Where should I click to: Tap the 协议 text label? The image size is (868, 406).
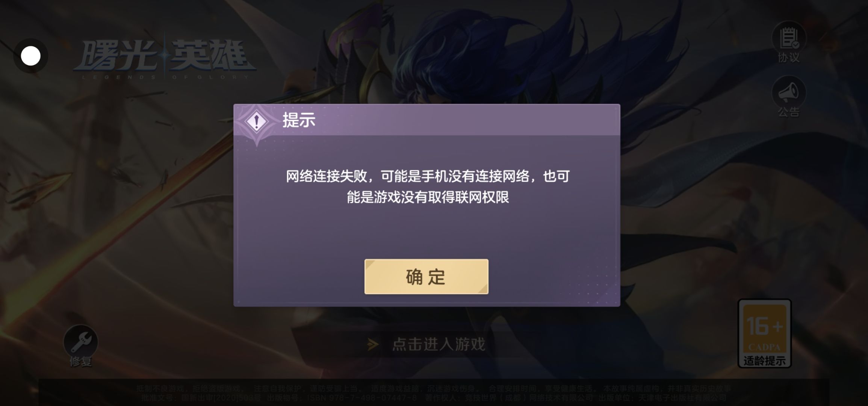(x=789, y=58)
